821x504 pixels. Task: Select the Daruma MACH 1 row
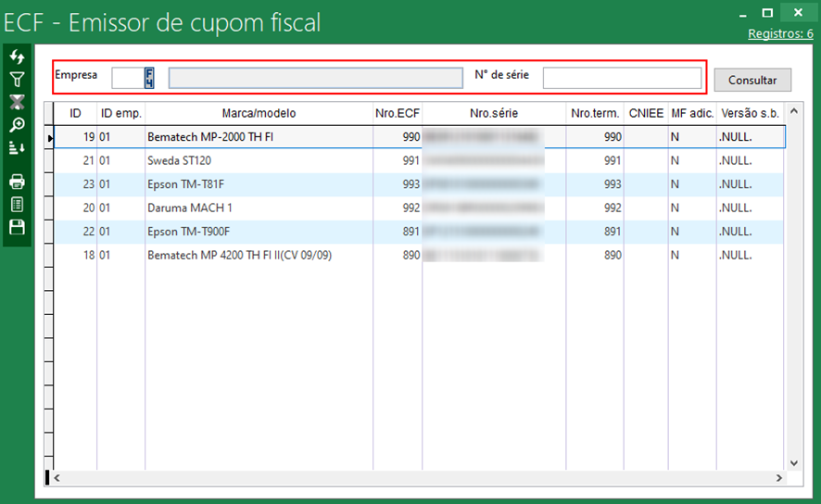pos(259,208)
